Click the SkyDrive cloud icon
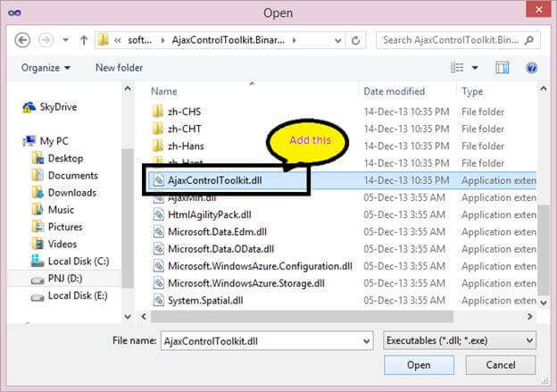557x392 pixels. (29, 107)
